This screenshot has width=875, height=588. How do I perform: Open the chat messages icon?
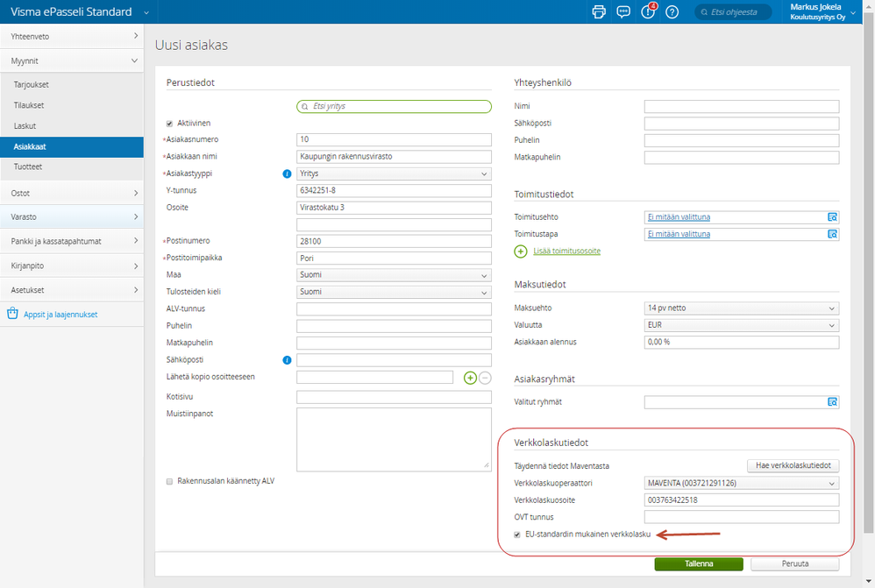point(623,11)
